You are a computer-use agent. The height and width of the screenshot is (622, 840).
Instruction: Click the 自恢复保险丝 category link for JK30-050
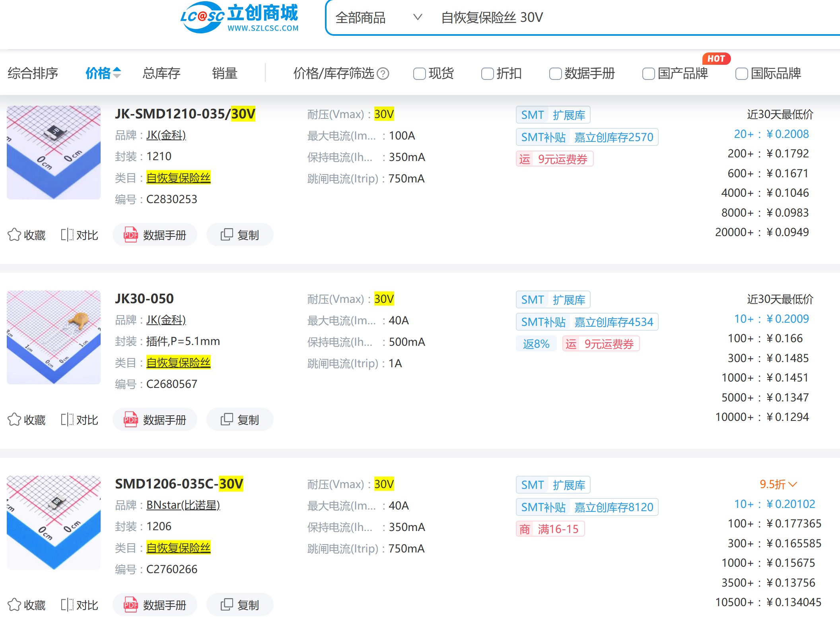coord(178,362)
